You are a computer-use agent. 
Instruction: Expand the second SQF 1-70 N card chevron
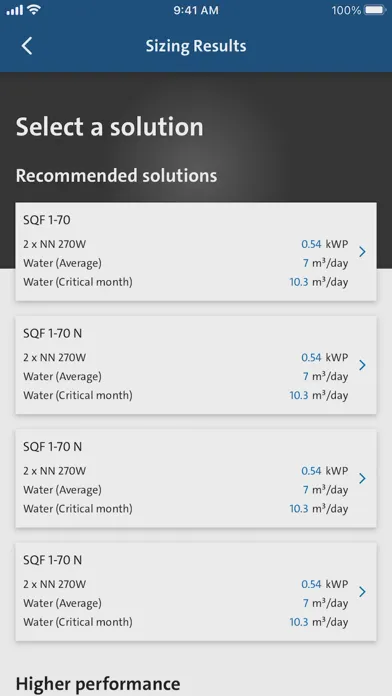pyautogui.click(x=362, y=478)
